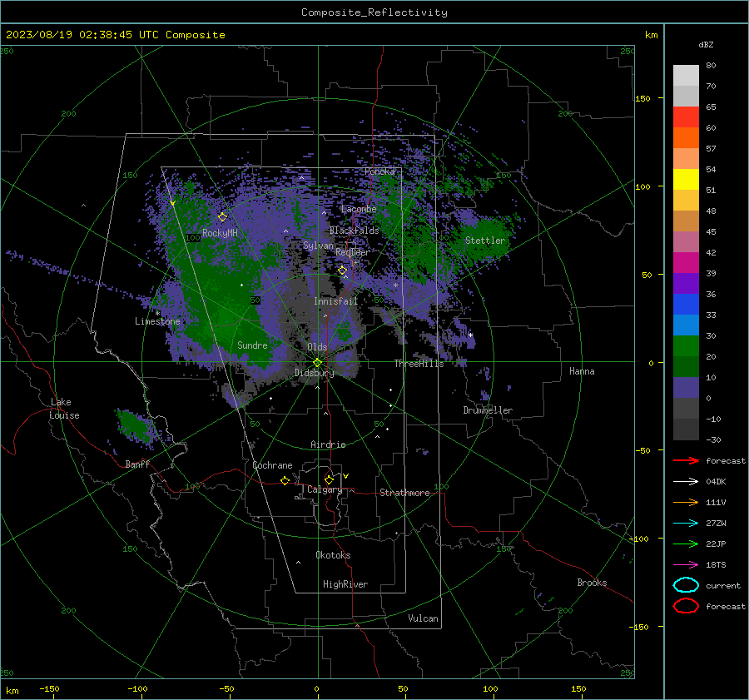Viewport: 749px width, 700px height.
Task: Click the Okotoks town label
Action: (x=333, y=555)
